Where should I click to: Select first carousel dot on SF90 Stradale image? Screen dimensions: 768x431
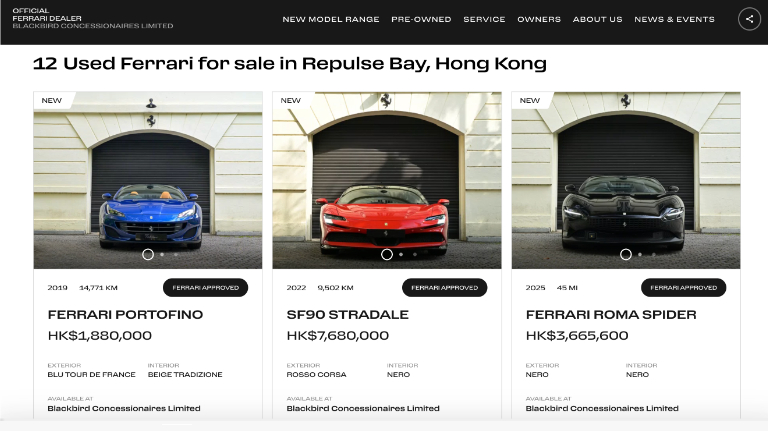(x=387, y=254)
